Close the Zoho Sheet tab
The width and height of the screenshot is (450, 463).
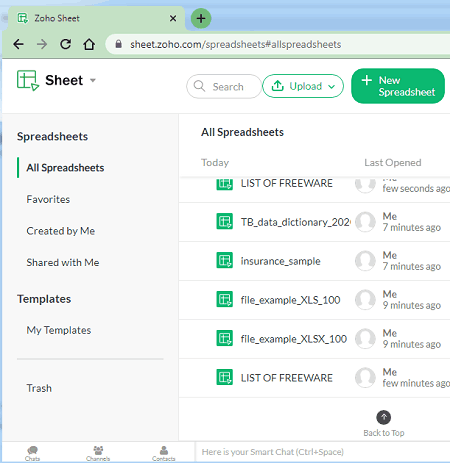[x=173, y=18]
